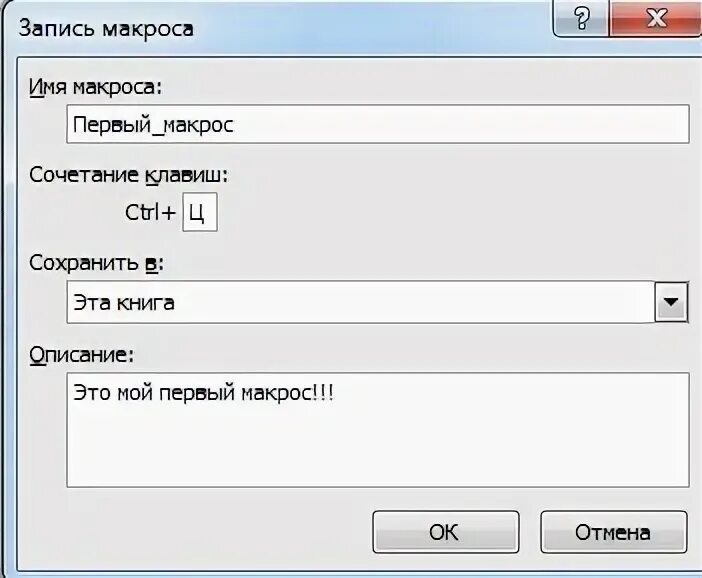The width and height of the screenshot is (702, 578).
Task: Click blank space right of Эта книга text
Action: (x=414, y=302)
